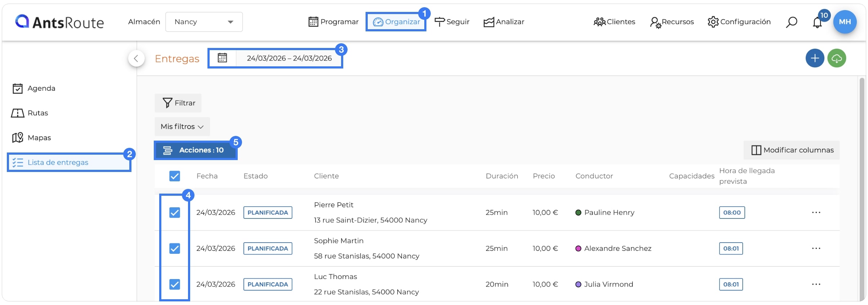Image resolution: width=868 pixels, height=305 pixels.
Task: Click Hora de llegada prevista header
Action: (x=747, y=176)
